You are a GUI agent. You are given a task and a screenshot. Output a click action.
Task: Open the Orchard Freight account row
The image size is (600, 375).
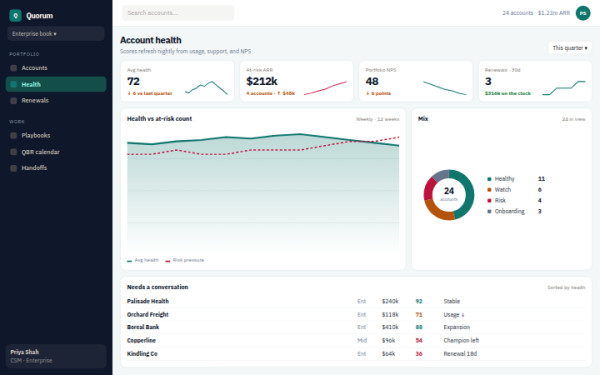356,315
